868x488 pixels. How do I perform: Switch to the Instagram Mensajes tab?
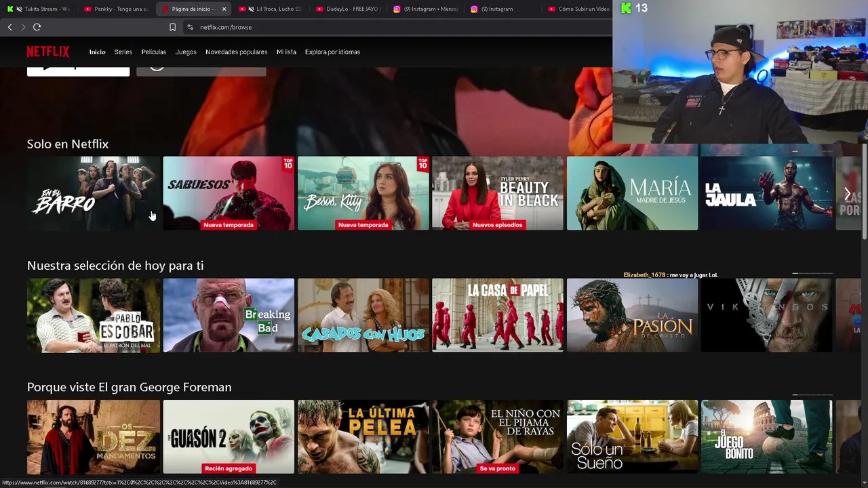click(426, 9)
